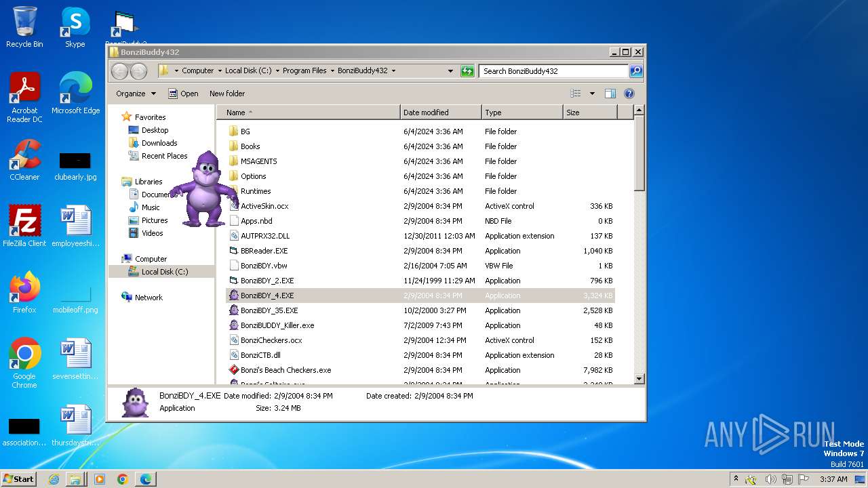The image size is (868, 488).
Task: Expand arrow after Program Files in path
Action: [x=332, y=70]
